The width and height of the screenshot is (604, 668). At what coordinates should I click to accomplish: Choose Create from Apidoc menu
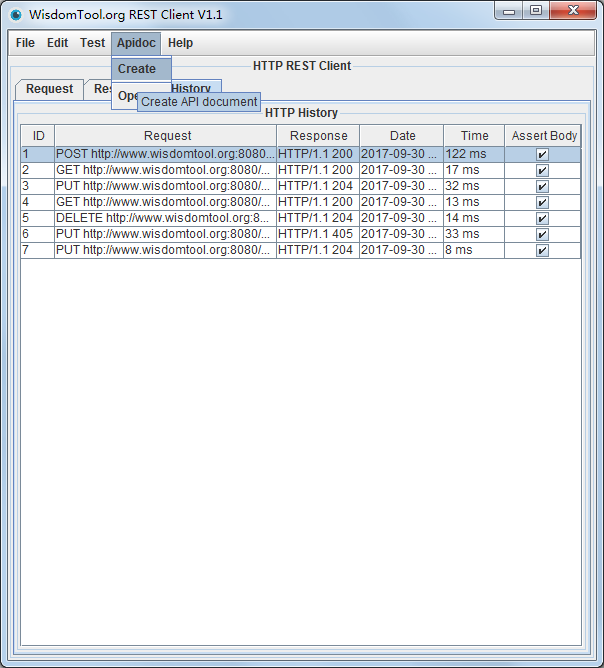[x=141, y=69]
